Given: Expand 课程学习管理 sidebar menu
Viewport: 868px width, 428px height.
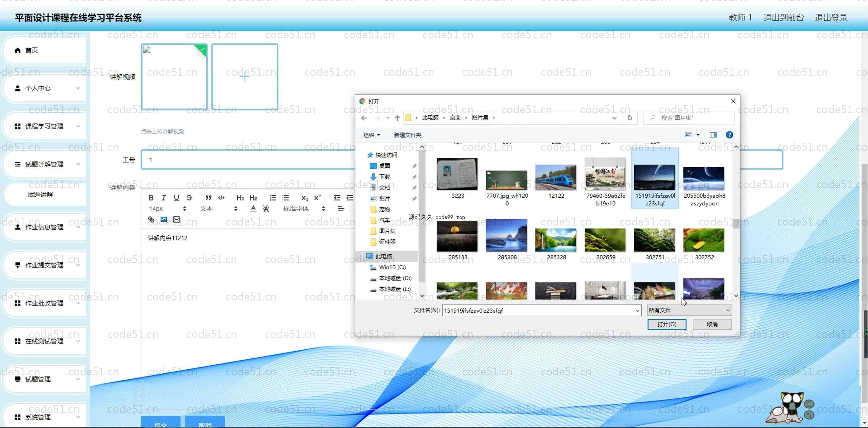Looking at the screenshot, I should [44, 126].
